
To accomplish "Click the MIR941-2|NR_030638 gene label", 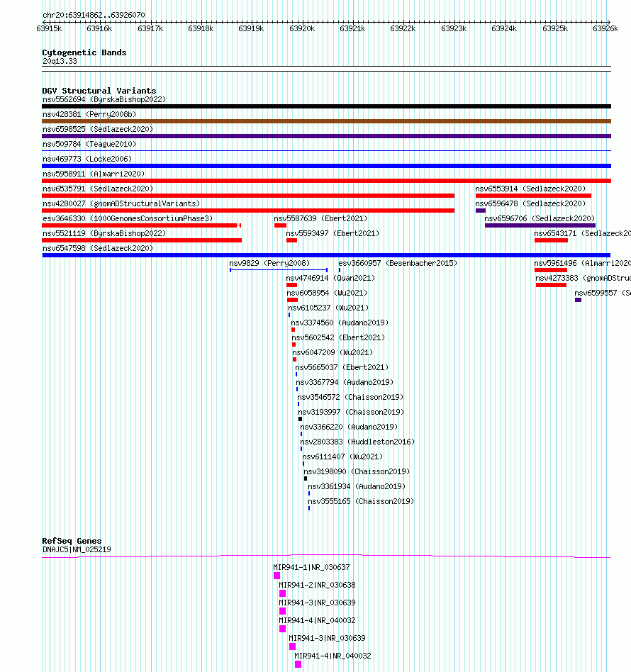I will [317, 585].
